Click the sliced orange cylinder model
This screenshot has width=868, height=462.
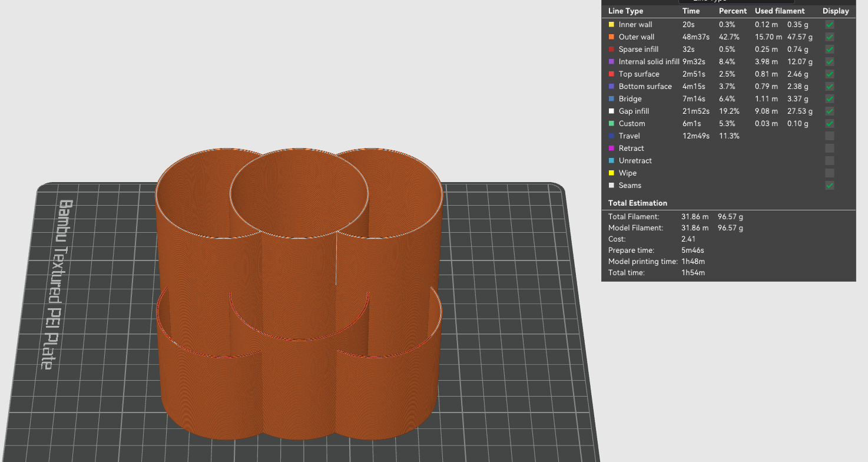(299, 293)
